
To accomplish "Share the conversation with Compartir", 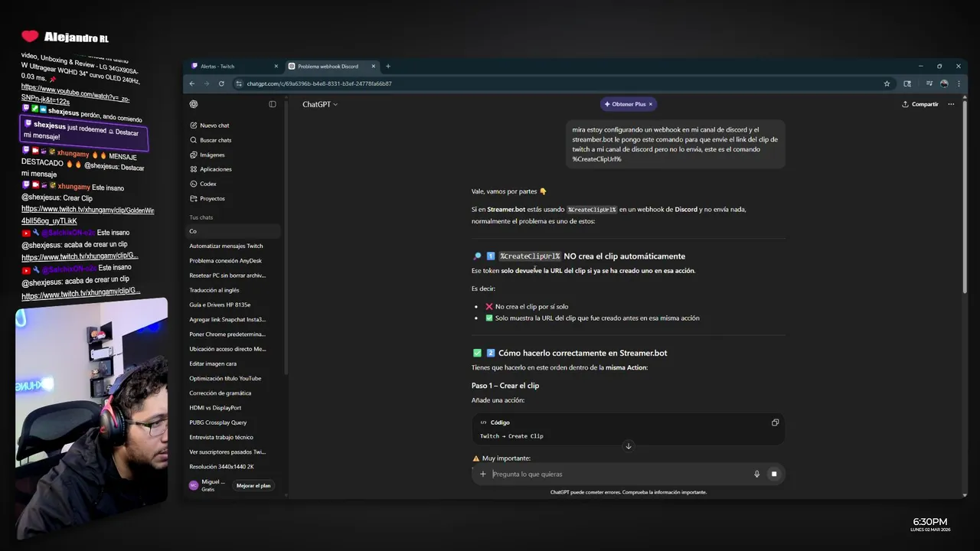I will pyautogui.click(x=920, y=104).
